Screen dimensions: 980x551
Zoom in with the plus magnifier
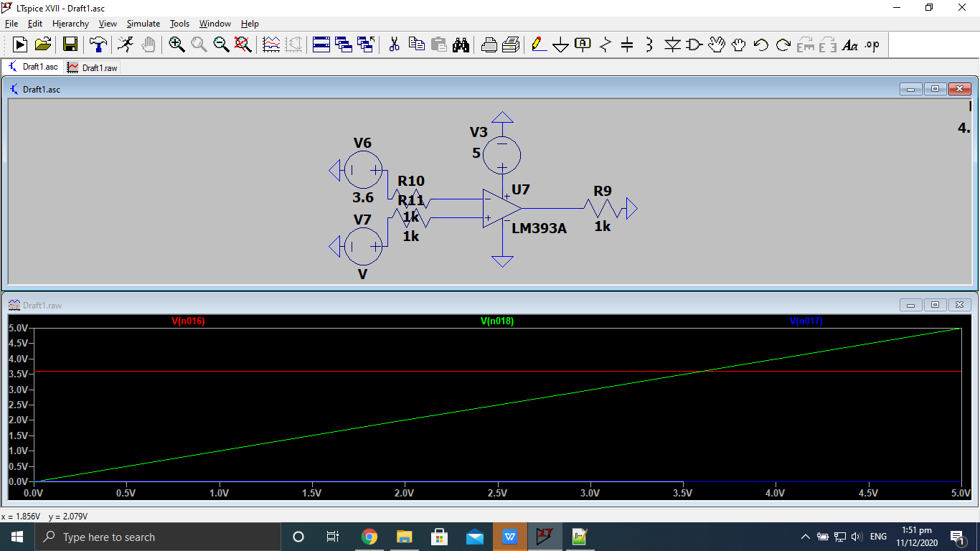click(x=176, y=44)
